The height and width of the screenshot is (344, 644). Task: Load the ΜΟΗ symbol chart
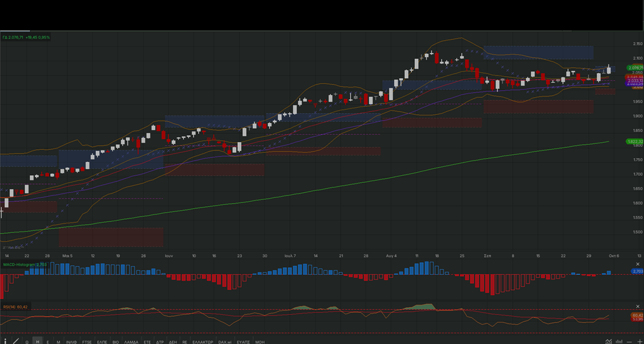(260, 342)
